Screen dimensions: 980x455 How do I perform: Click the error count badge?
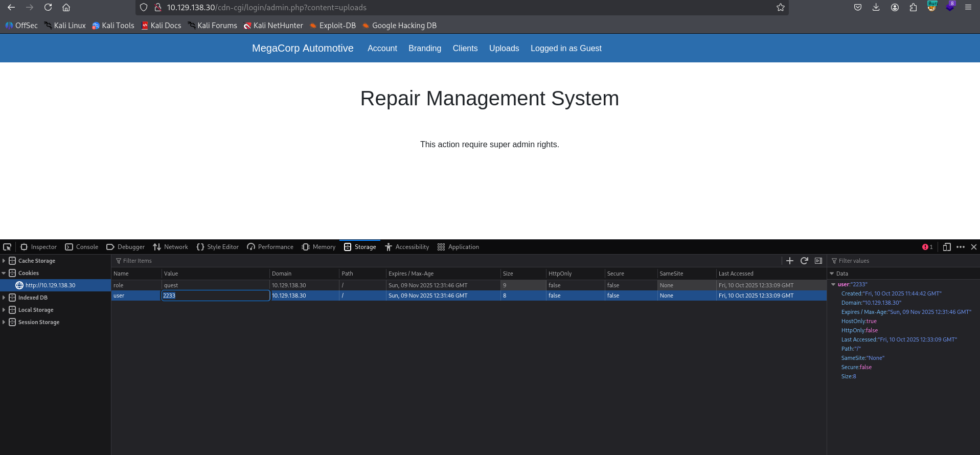(x=927, y=247)
